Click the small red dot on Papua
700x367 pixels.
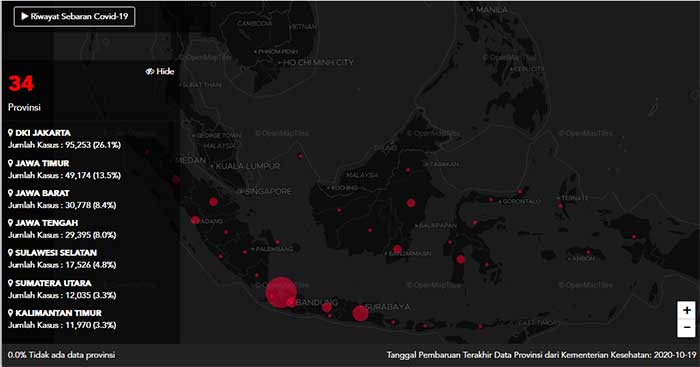click(634, 237)
